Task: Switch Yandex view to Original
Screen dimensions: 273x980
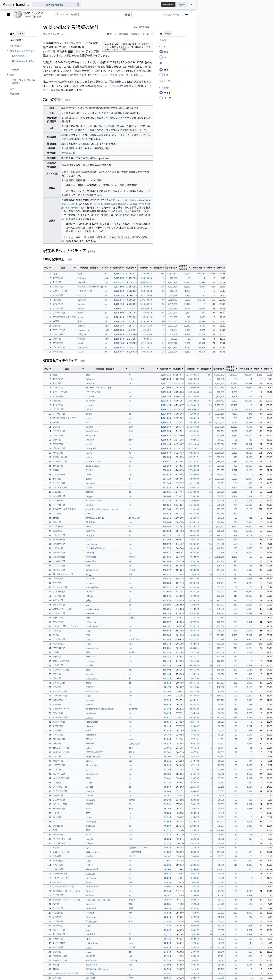Action: point(181,5)
